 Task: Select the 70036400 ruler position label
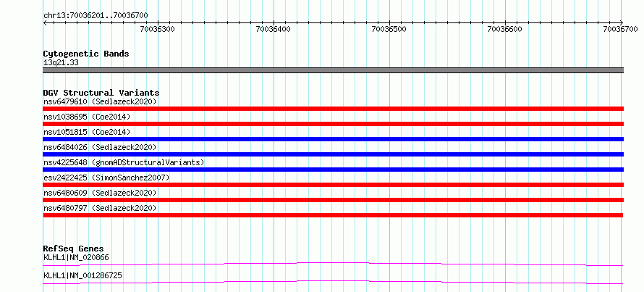pyautogui.click(x=273, y=29)
